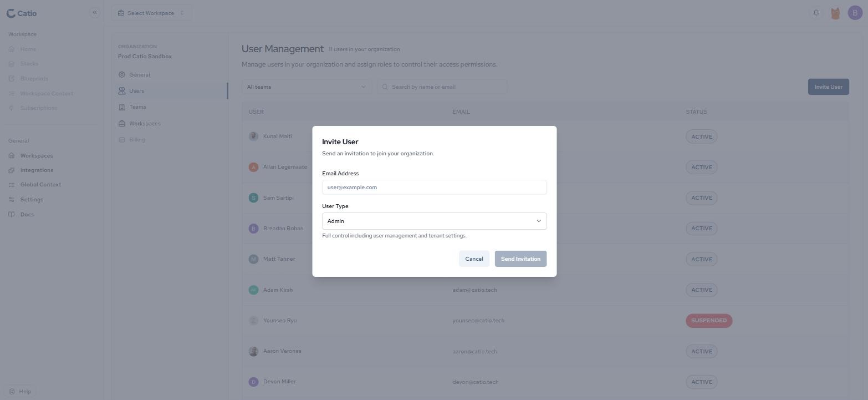This screenshot has width=868, height=400.
Task: Click the Search by name or email box
Action: tap(442, 87)
